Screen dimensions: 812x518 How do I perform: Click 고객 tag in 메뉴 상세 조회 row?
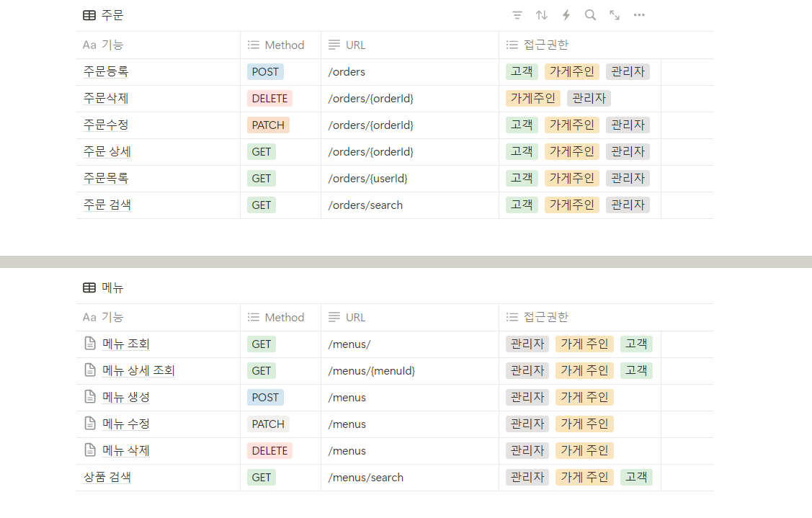click(636, 370)
